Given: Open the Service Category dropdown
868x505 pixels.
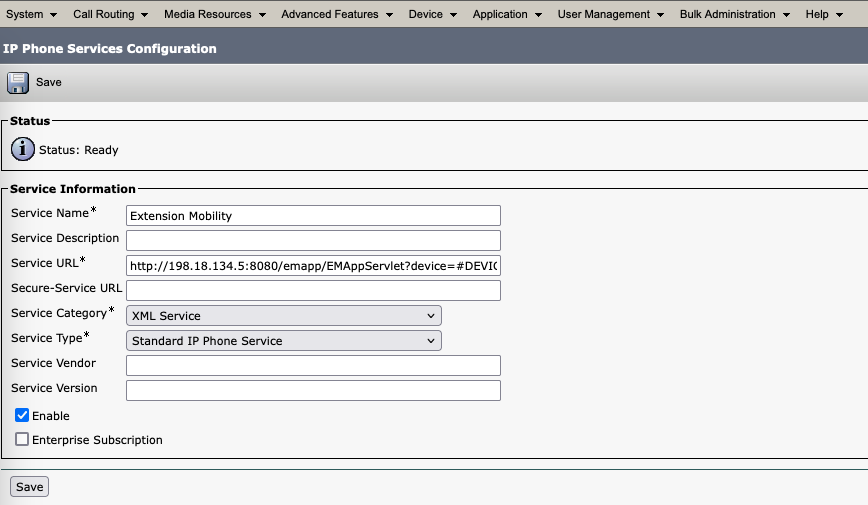Looking at the screenshot, I should point(284,316).
